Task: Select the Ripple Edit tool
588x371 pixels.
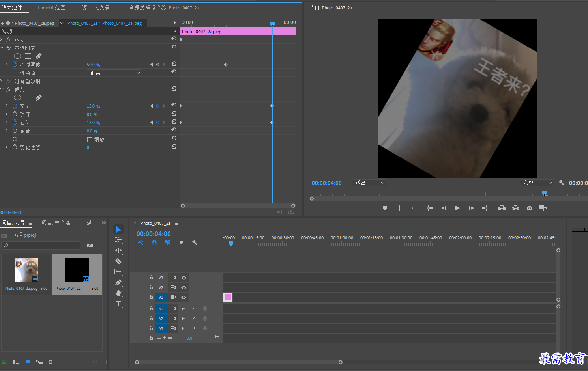Action: pyautogui.click(x=118, y=250)
